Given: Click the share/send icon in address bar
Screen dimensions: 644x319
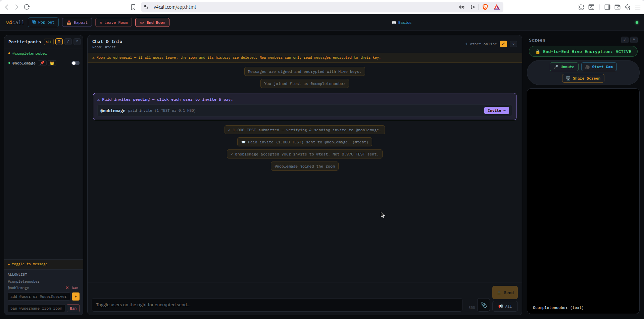Looking at the screenshot, I should 473,7.
